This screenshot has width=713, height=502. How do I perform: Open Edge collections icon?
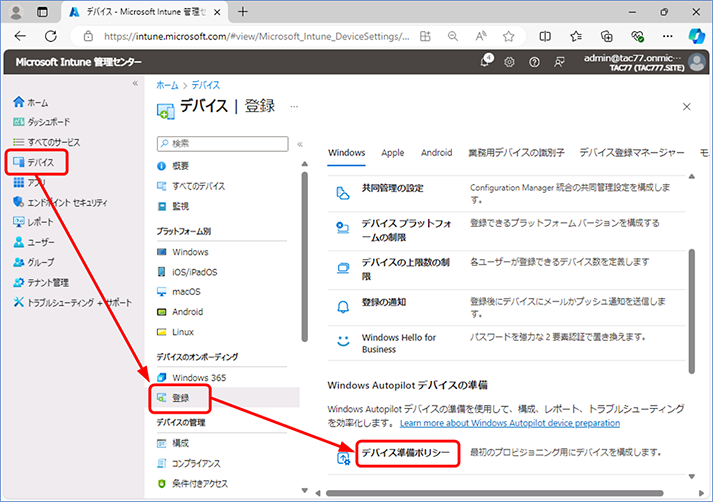point(607,36)
